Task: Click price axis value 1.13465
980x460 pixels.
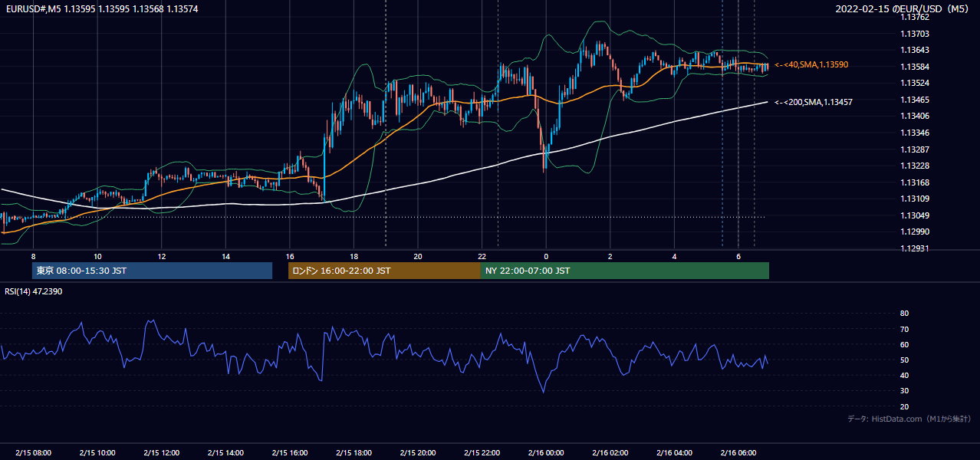Action: [914, 100]
